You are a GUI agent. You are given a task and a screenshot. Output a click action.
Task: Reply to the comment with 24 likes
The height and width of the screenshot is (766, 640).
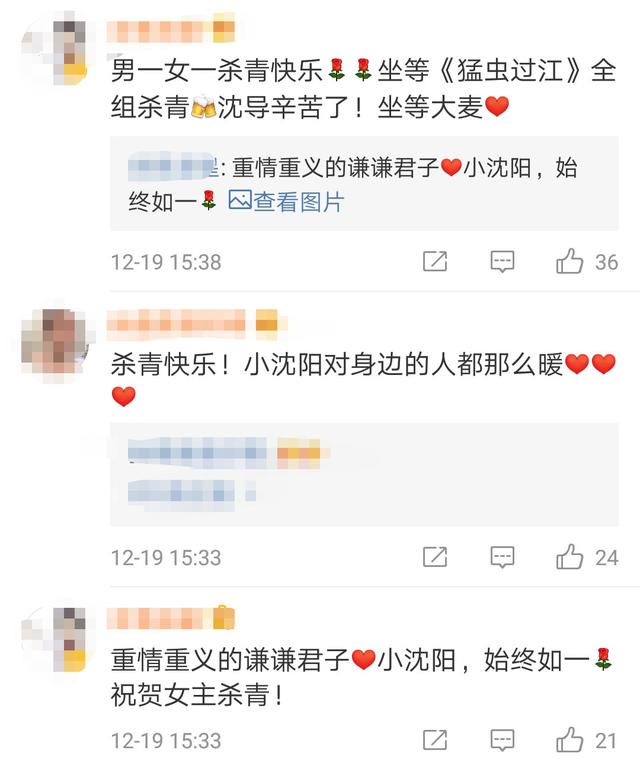502,557
